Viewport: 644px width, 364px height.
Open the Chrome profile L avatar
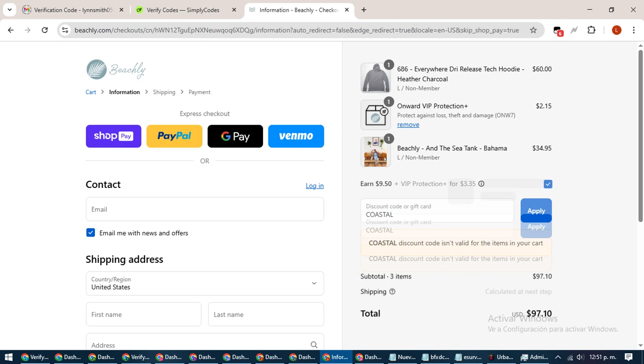click(617, 30)
